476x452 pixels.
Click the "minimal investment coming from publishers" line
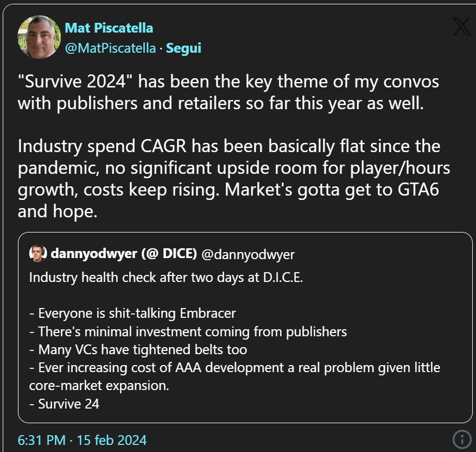click(x=188, y=331)
